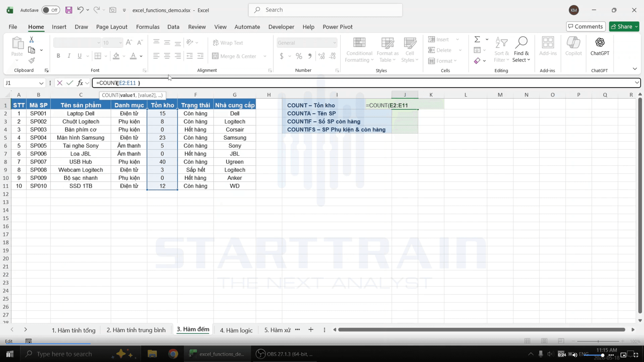The width and height of the screenshot is (644, 362).
Task: Open the Insert cells dropdown arrow
Action: click(457, 40)
